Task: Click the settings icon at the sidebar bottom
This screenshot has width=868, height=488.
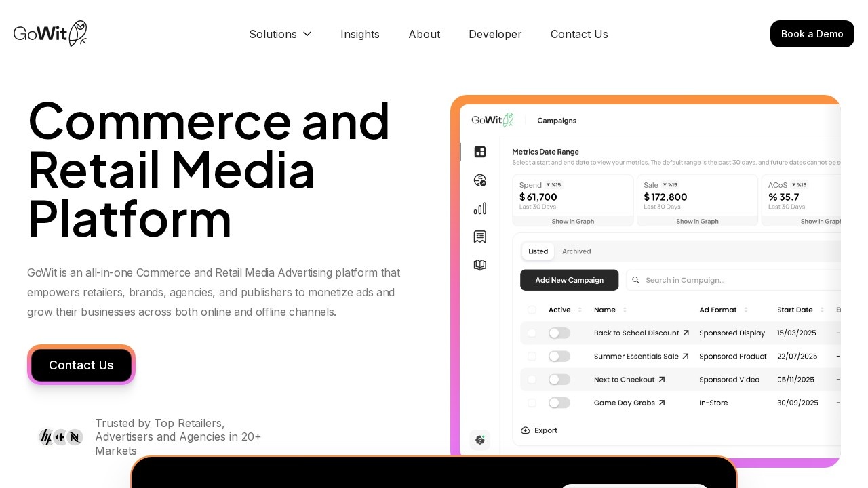Action: (x=480, y=440)
